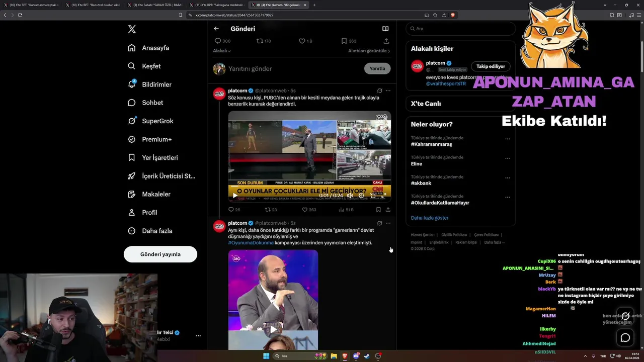
Task: Open the @wraithesportsTR mention link
Action: [446, 83]
